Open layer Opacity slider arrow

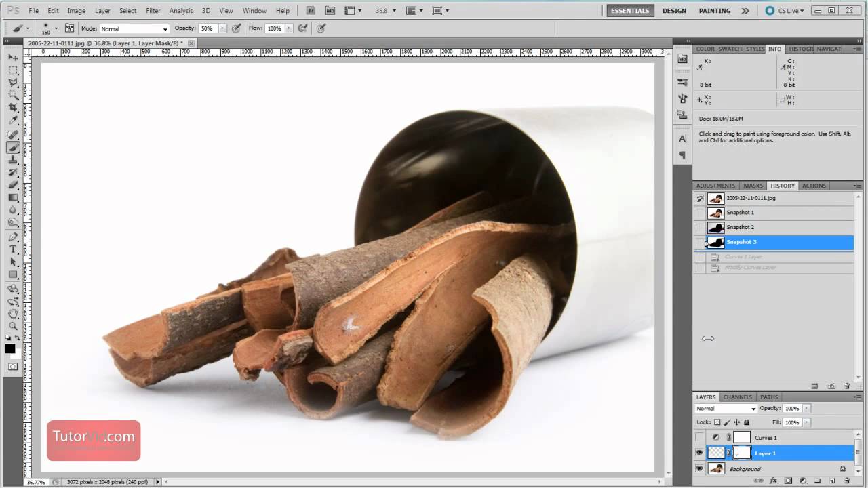[x=806, y=409]
